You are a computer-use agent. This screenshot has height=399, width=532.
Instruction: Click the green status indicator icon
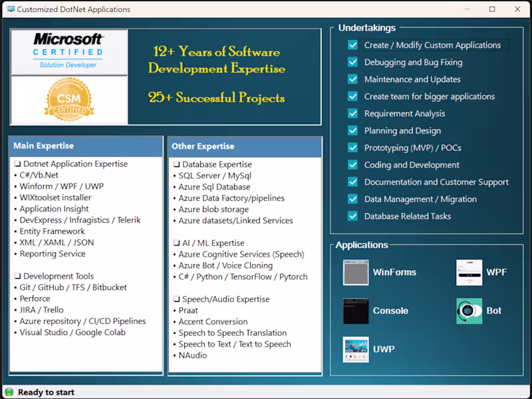(x=9, y=392)
